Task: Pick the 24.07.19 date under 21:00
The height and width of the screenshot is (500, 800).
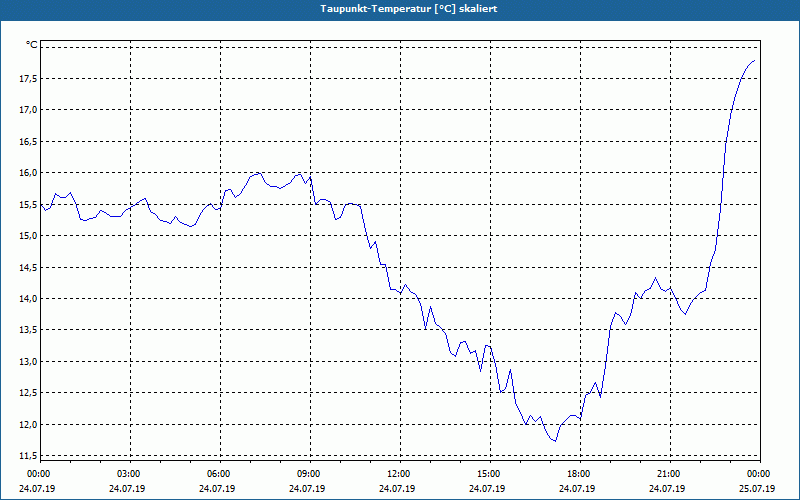Action: tap(668, 488)
